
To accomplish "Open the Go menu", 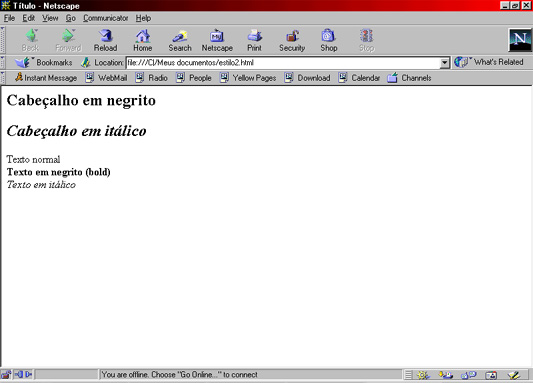I will coord(71,18).
